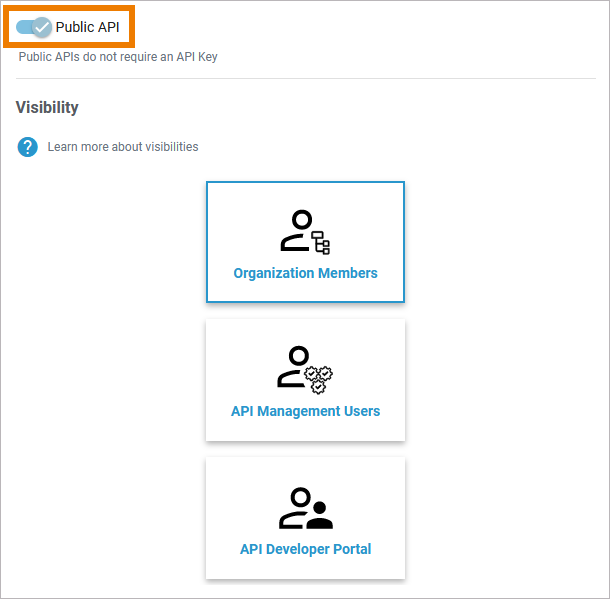
Task: Click the Organization Members person icon
Action: click(295, 230)
